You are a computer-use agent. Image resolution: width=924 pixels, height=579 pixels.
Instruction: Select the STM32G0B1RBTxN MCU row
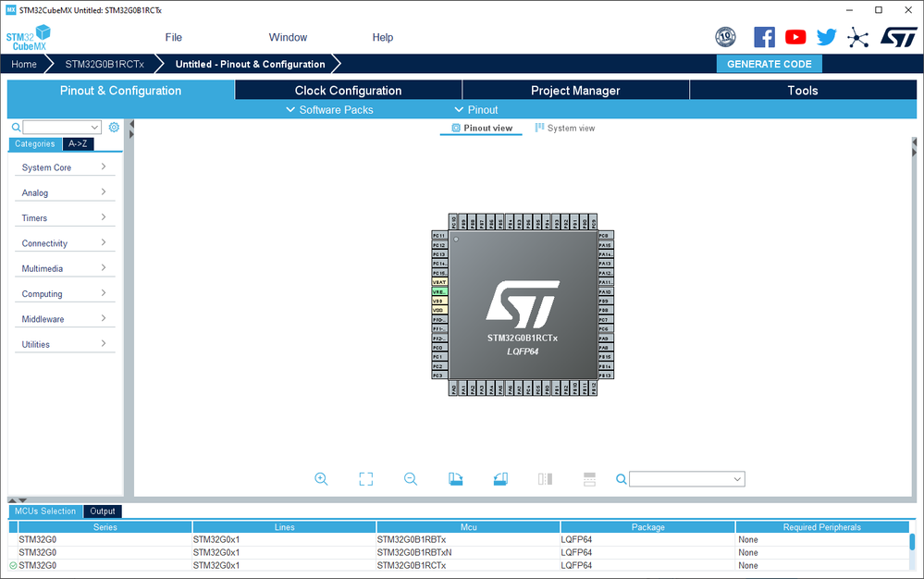(x=459, y=552)
